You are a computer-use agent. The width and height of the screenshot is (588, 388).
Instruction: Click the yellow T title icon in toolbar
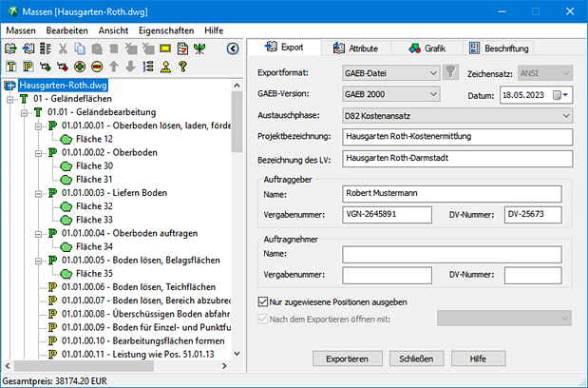click(x=11, y=67)
